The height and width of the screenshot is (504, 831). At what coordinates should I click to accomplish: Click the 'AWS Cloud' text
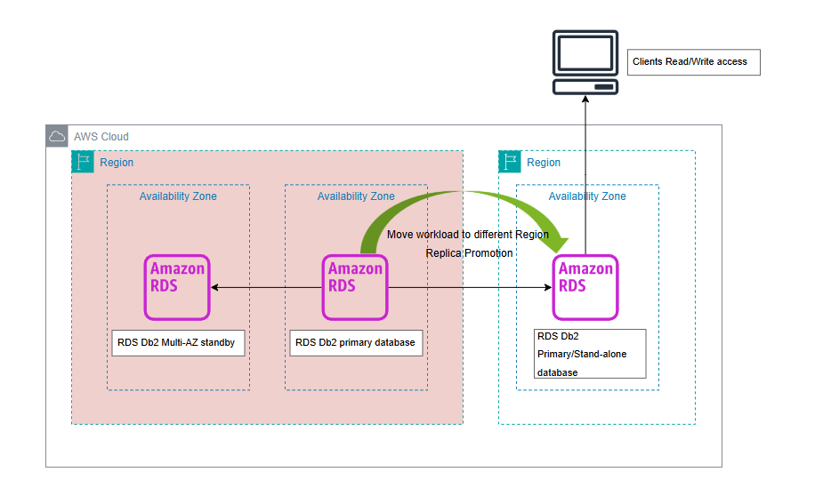click(x=101, y=137)
